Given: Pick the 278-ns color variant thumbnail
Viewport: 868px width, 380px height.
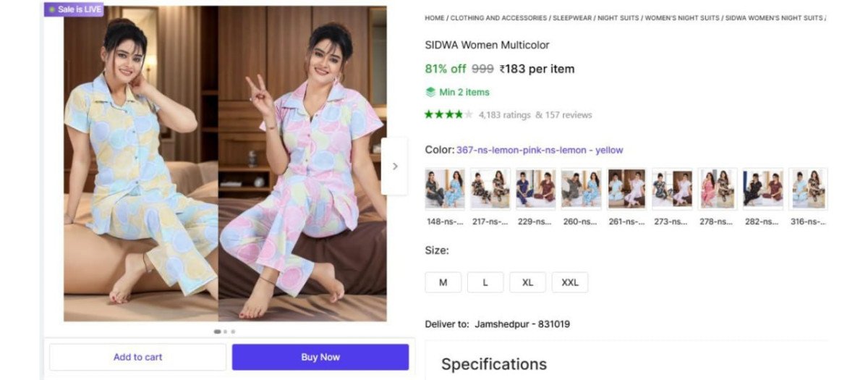Looking at the screenshot, I should pyautogui.click(x=718, y=189).
